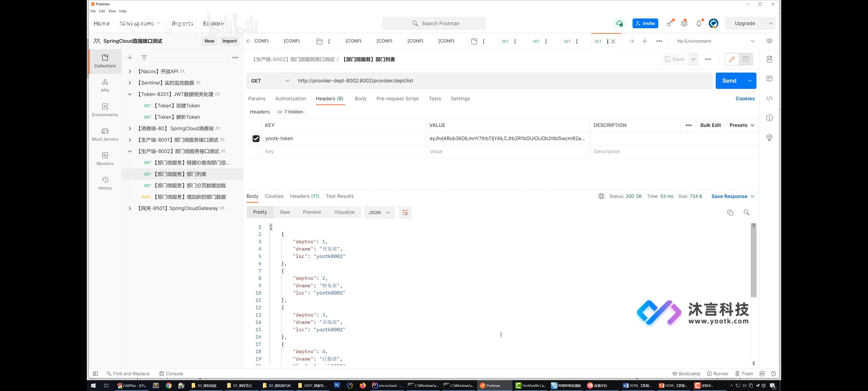Screen dimensions: 868x391
Task: Click the sync status cloud icon
Action: click(620, 24)
